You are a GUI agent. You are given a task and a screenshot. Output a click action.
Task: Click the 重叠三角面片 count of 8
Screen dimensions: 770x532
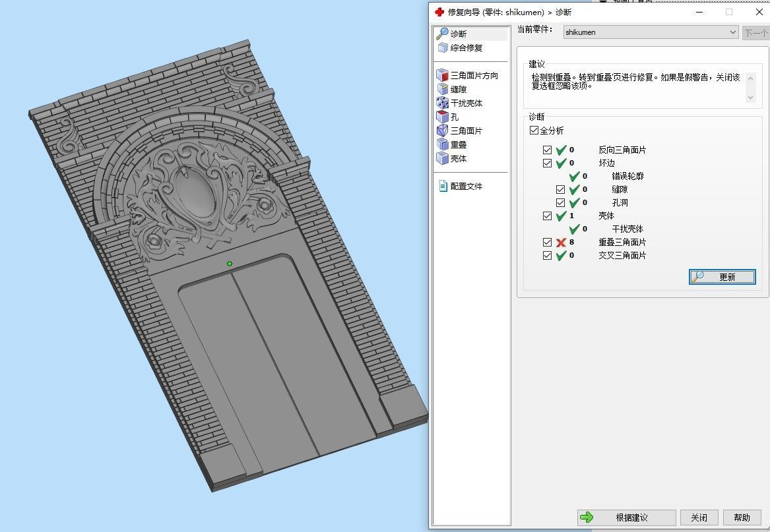(x=571, y=243)
